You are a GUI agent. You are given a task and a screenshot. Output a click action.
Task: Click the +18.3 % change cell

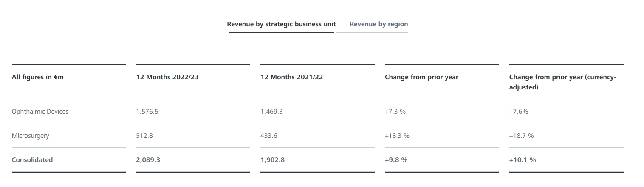tap(397, 136)
